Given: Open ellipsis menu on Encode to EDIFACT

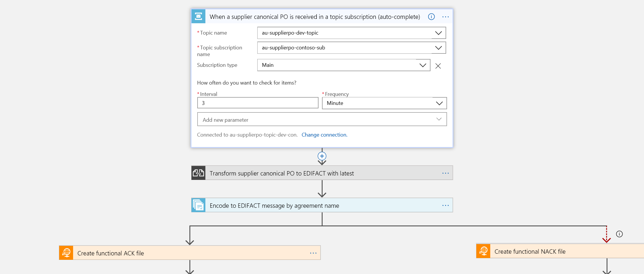Looking at the screenshot, I should (446, 205).
